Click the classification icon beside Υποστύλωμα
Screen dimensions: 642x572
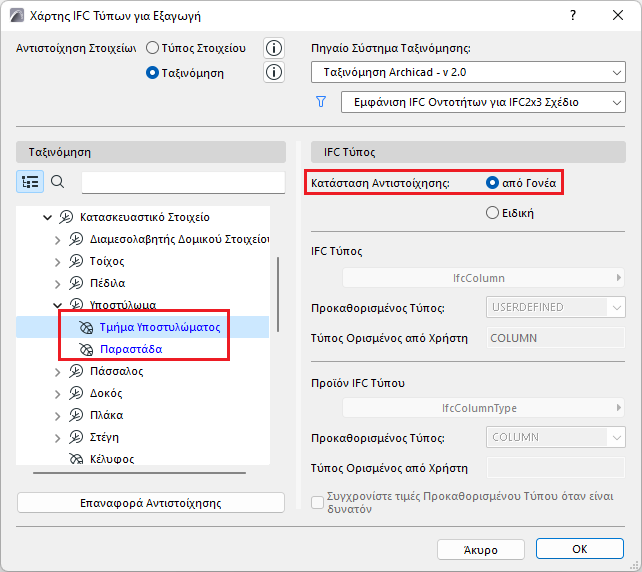tap(76, 304)
